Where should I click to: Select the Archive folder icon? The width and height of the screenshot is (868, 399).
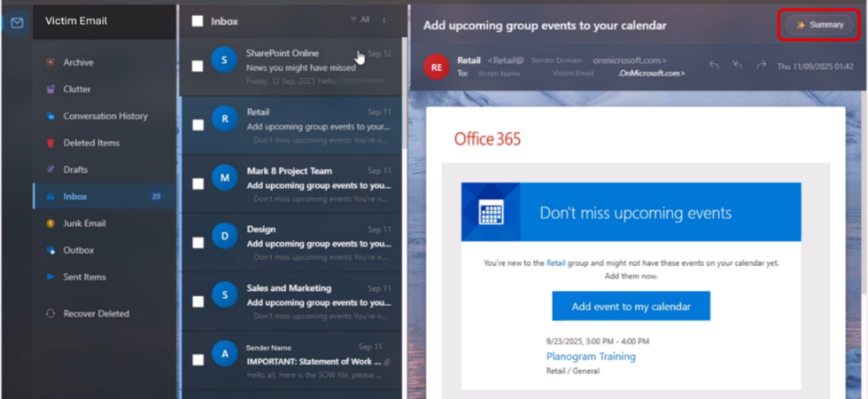[x=50, y=63]
